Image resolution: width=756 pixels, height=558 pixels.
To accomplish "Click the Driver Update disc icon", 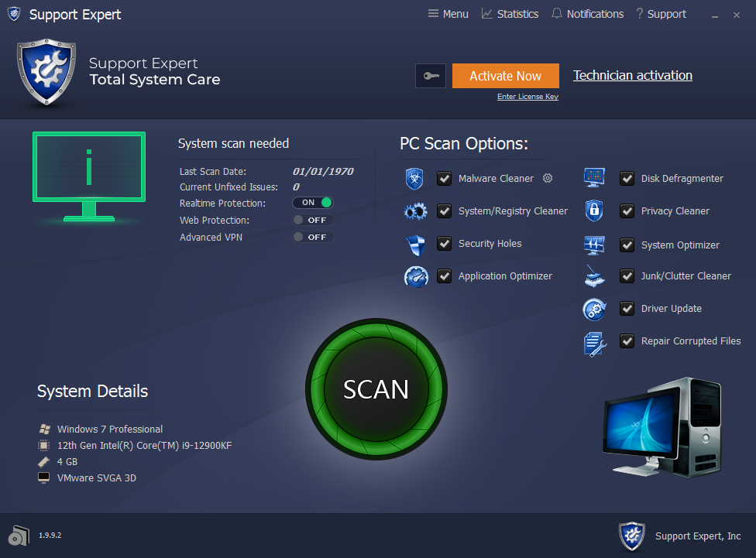I will tap(594, 309).
